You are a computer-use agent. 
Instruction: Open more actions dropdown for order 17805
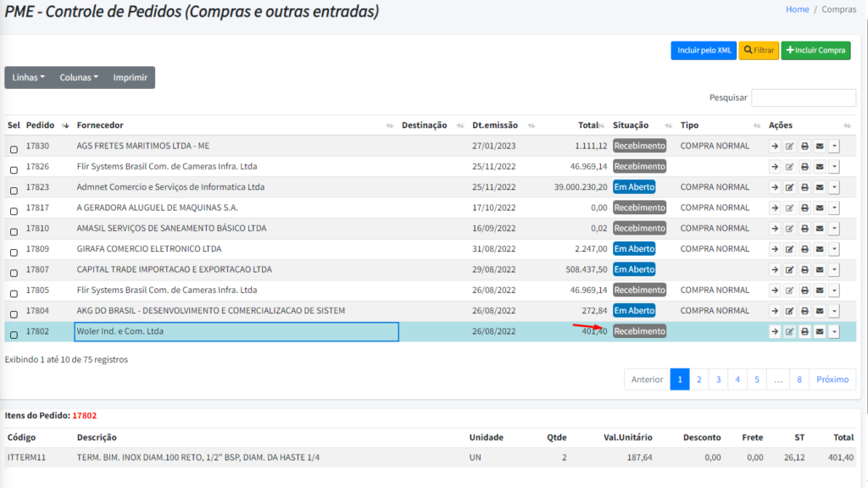(834, 291)
